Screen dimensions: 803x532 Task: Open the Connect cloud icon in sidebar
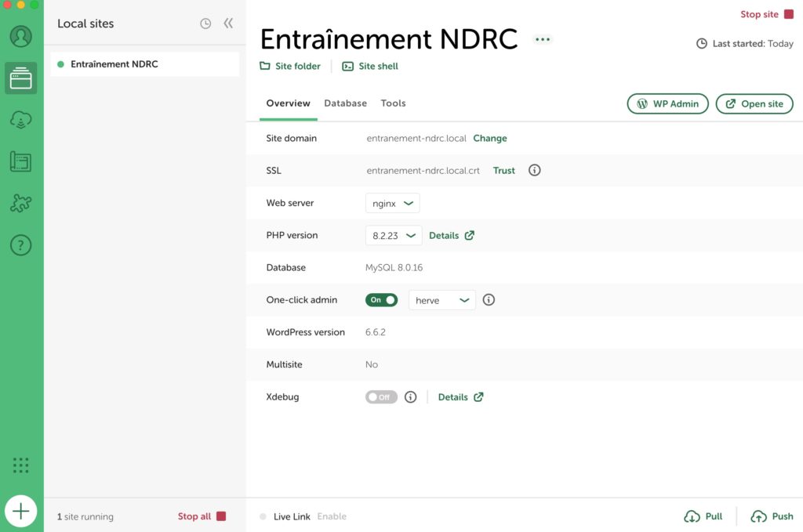(21, 120)
